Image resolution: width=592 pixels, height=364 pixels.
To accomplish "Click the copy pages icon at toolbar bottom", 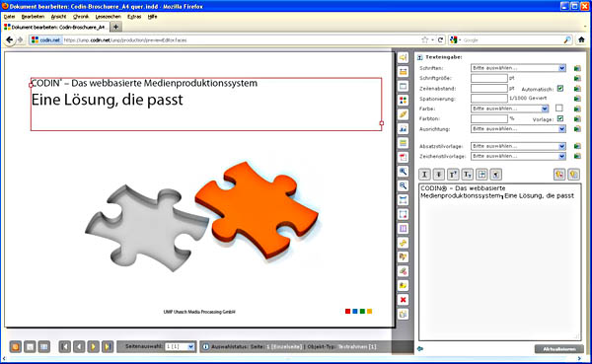I will [x=404, y=314].
